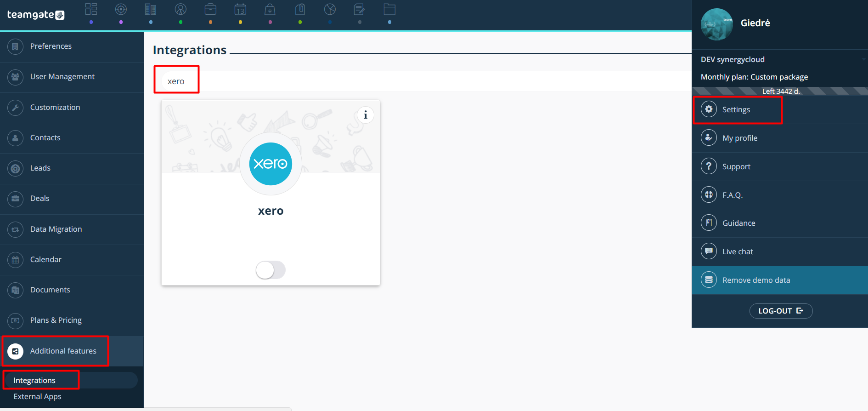
Task: Open Leads settings in sidebar
Action: click(x=72, y=168)
